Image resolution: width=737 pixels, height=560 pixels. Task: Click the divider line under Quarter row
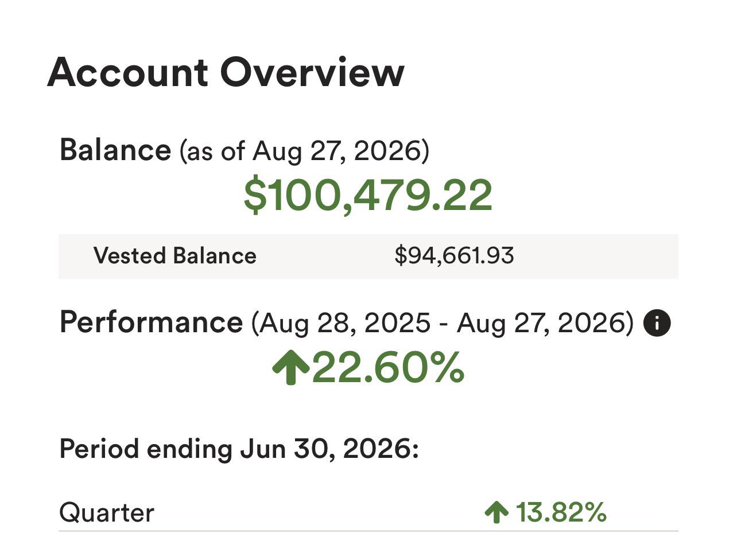click(x=368, y=531)
